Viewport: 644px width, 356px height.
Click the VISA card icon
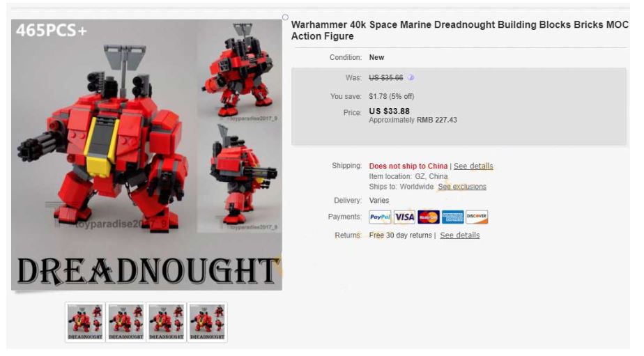click(404, 217)
